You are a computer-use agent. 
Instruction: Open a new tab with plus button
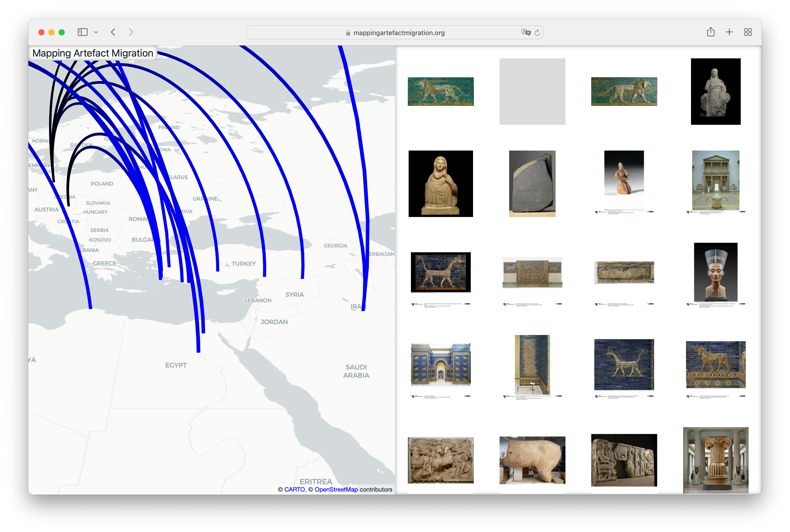[729, 32]
